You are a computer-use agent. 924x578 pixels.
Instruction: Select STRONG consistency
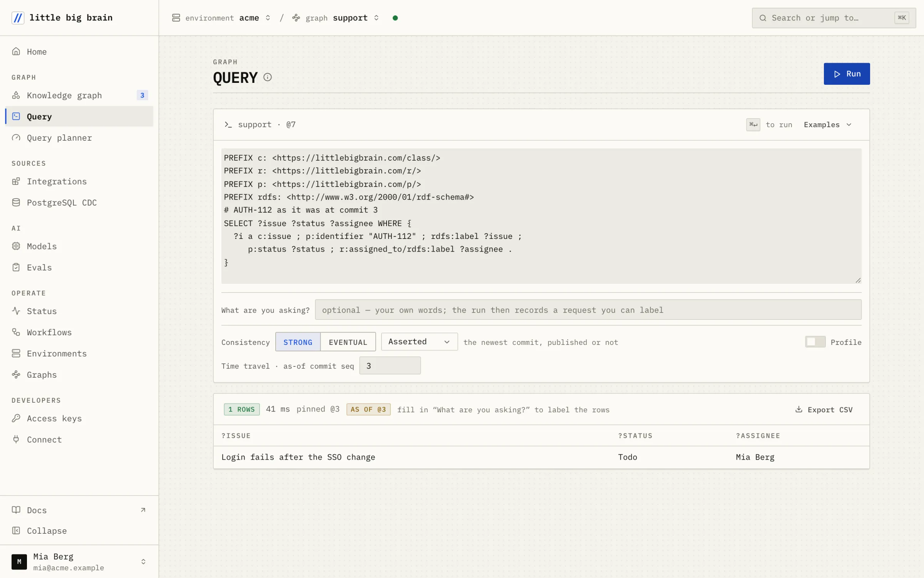(298, 342)
